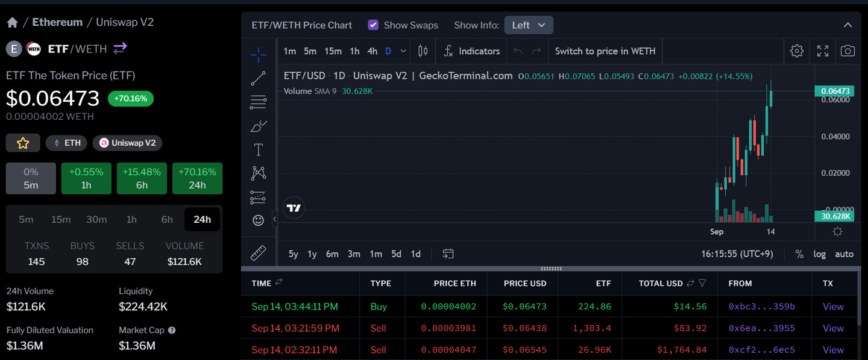The width and height of the screenshot is (868, 360).
Task: Set the chart date range to 6m
Action: (332, 254)
